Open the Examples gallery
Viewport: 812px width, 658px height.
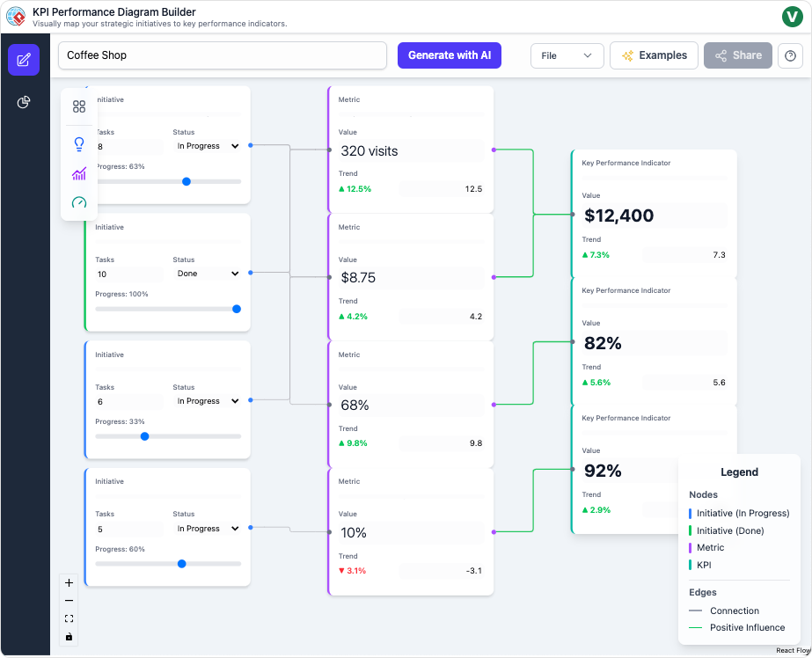point(654,55)
